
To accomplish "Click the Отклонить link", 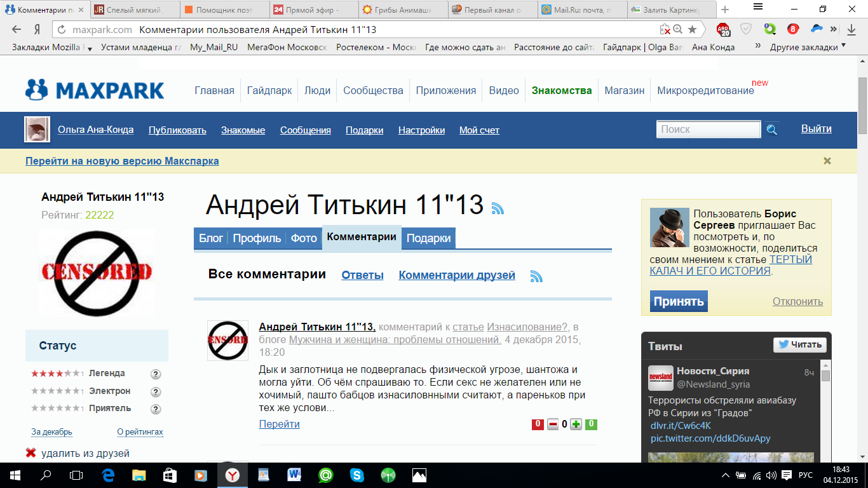I will (797, 301).
